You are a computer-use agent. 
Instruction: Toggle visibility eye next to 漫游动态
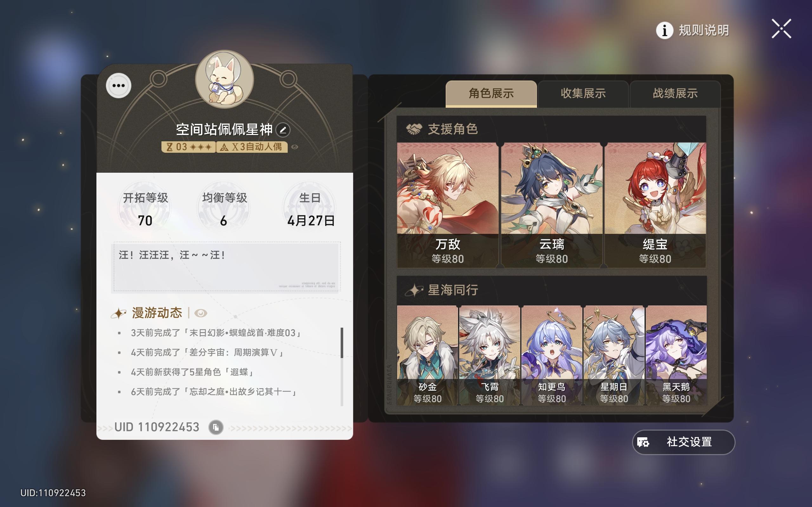point(201,313)
